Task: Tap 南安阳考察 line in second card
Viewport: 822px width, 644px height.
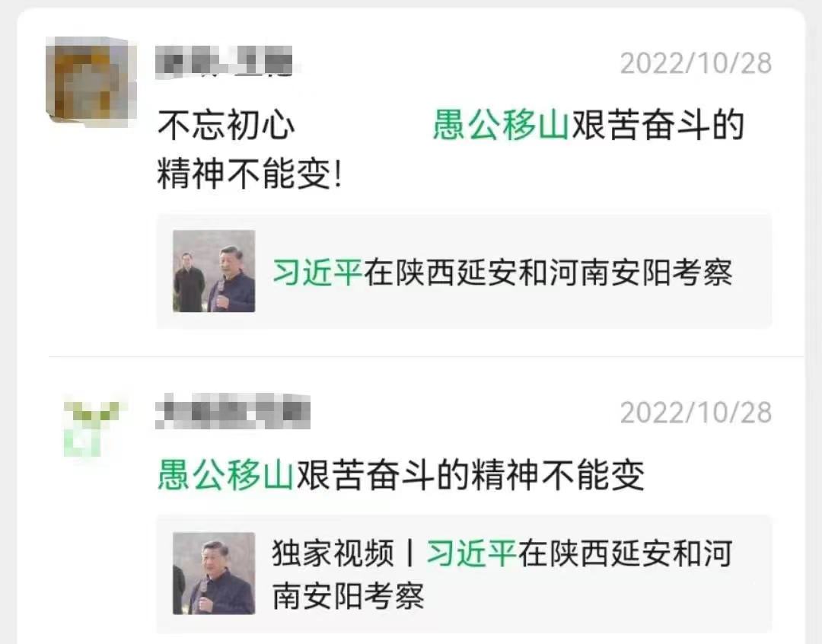Action: coord(348,596)
